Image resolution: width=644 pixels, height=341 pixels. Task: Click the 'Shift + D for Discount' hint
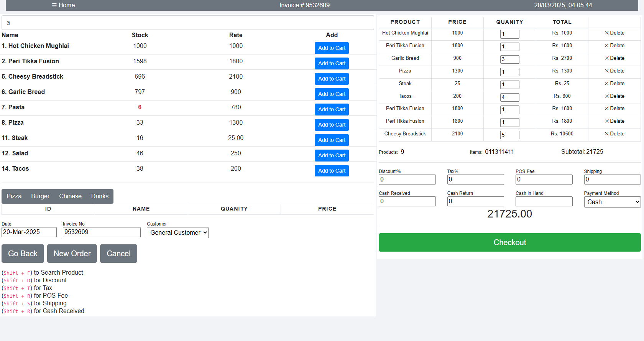click(34, 280)
